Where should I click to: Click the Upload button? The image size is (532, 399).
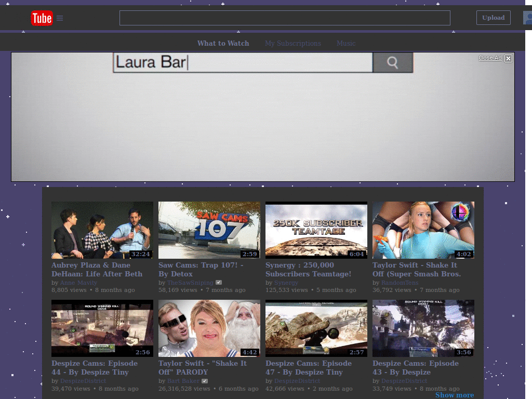[494, 18]
